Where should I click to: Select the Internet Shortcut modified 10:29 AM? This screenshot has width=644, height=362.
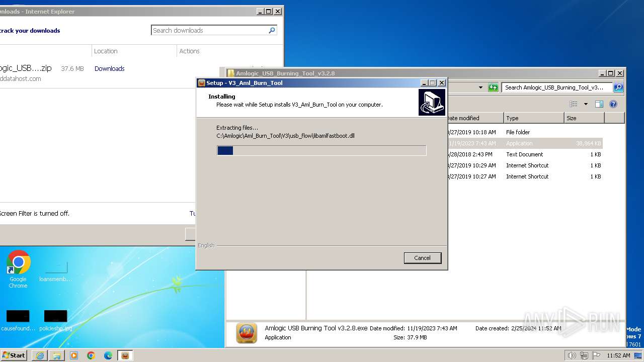(524, 165)
